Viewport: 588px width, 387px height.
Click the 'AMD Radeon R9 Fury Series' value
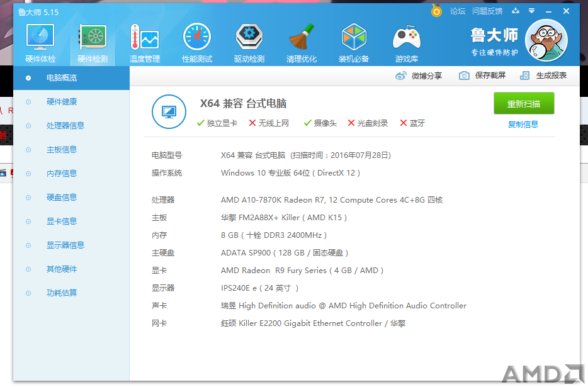[x=274, y=271]
